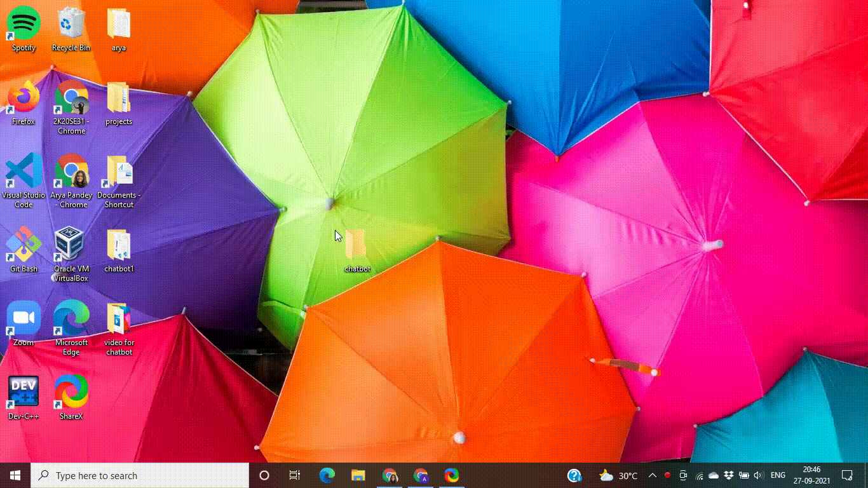Screen dimensions: 868x488
Task: Switch the ENG input language indicator
Action: (778, 475)
